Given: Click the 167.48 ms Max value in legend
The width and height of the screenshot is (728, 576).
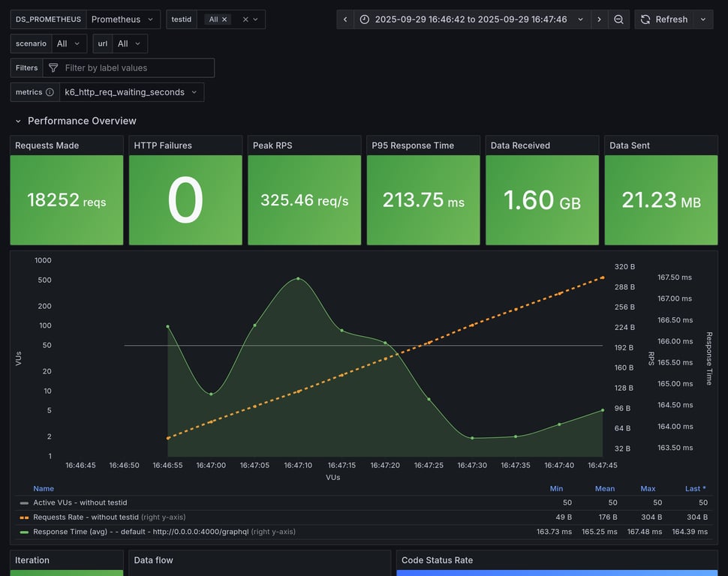Looking at the screenshot, I should (x=645, y=532).
